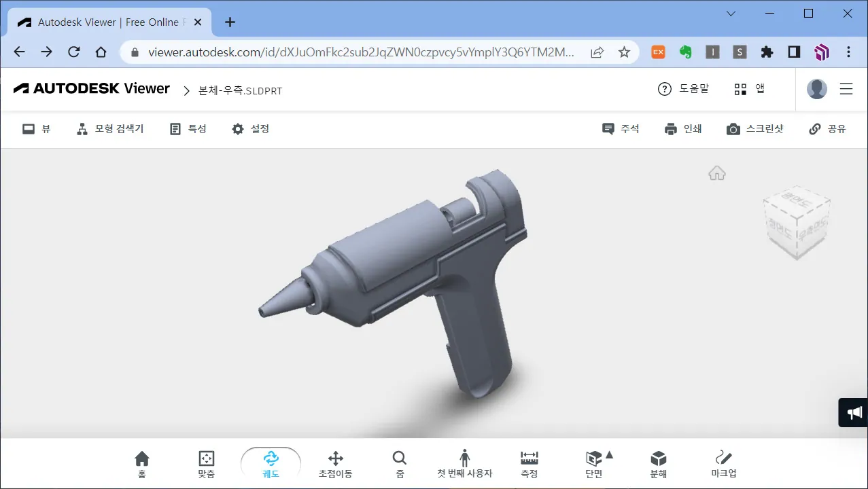Bookmark this page with star icon

pyautogui.click(x=624, y=52)
